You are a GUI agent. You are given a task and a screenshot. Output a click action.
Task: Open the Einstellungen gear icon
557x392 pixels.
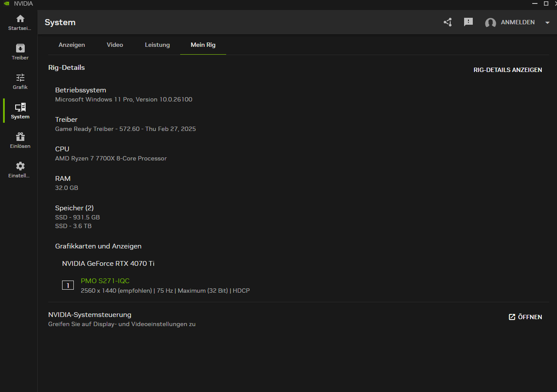20,166
